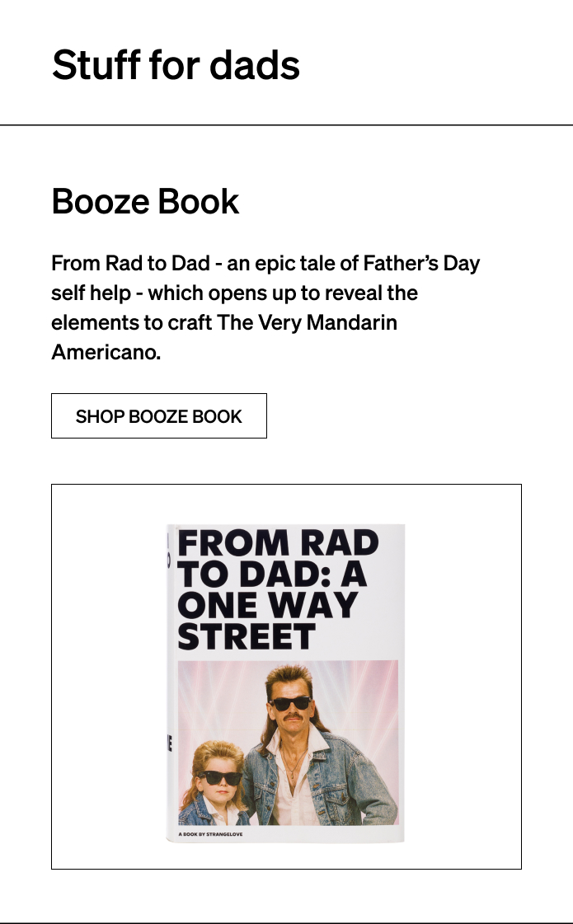This screenshot has width=573, height=924.
Task: Click the word STREET on the cover
Action: pos(247,636)
